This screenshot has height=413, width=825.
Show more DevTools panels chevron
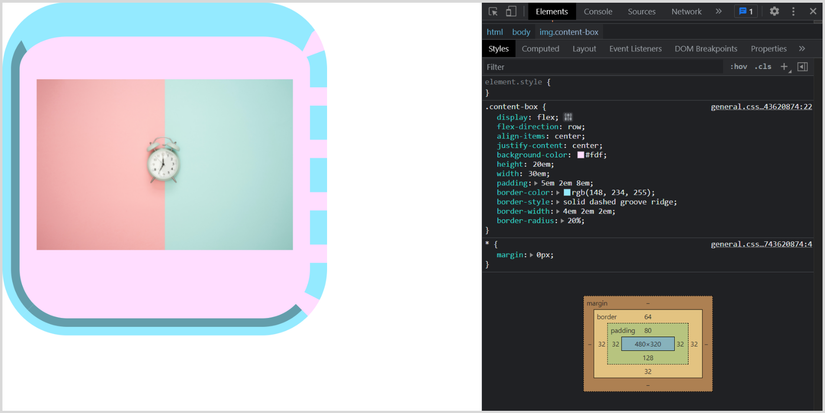[x=718, y=11]
